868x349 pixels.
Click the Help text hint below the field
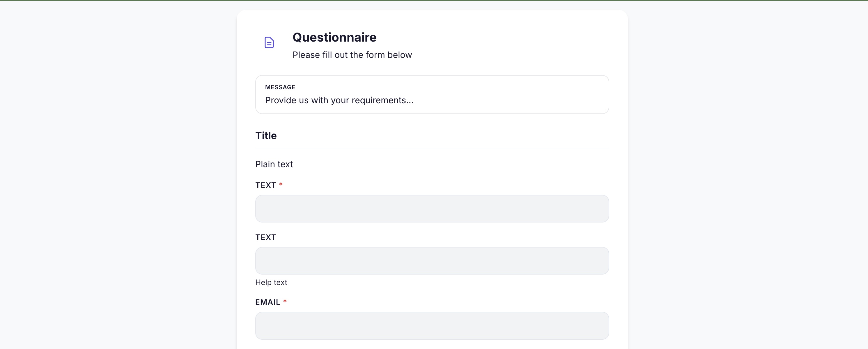click(x=271, y=282)
